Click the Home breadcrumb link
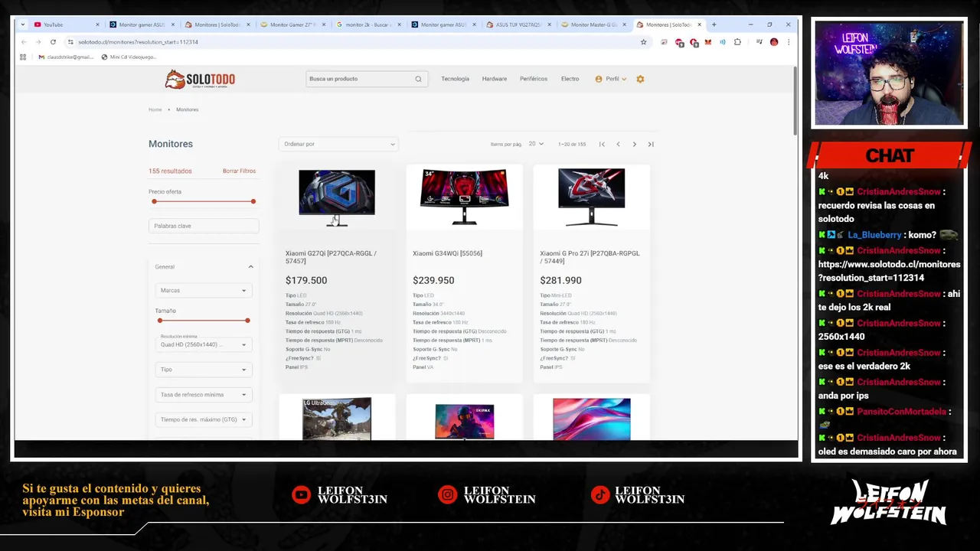 point(155,109)
